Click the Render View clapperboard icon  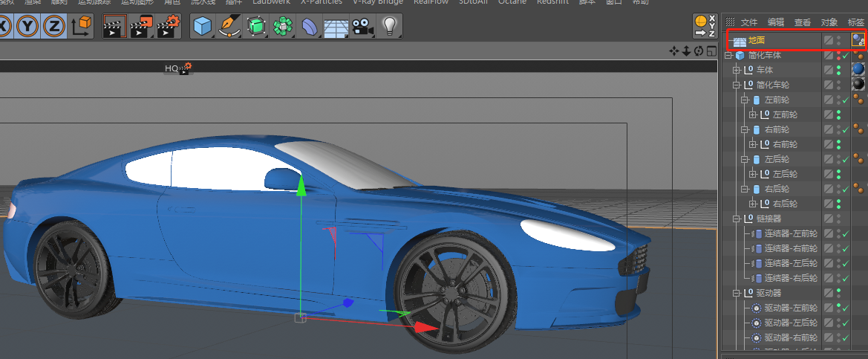tap(115, 25)
